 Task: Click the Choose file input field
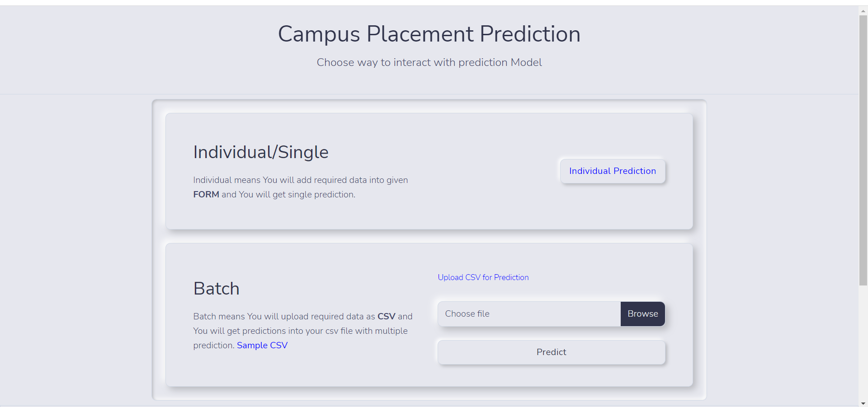pyautogui.click(x=528, y=314)
